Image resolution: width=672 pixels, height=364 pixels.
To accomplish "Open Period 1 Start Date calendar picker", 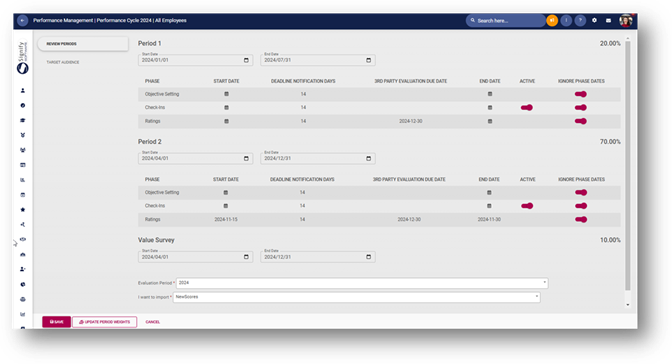I will tap(246, 60).
